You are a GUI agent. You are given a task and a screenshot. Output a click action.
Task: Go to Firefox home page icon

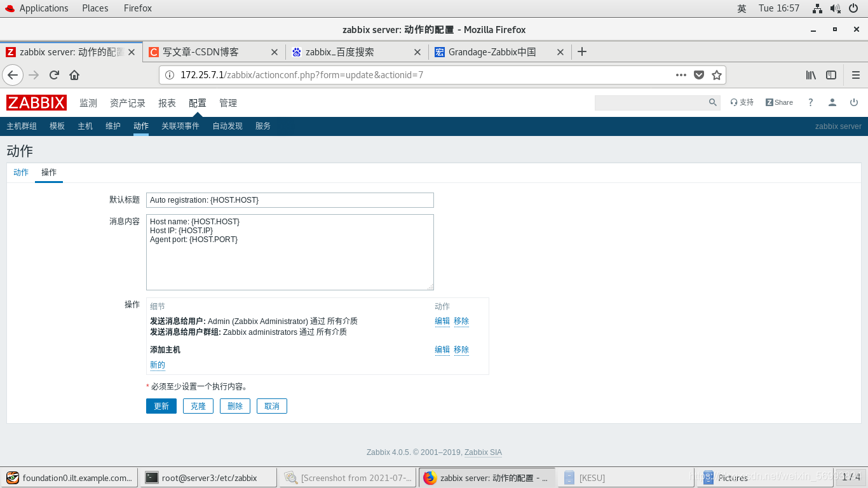point(74,75)
